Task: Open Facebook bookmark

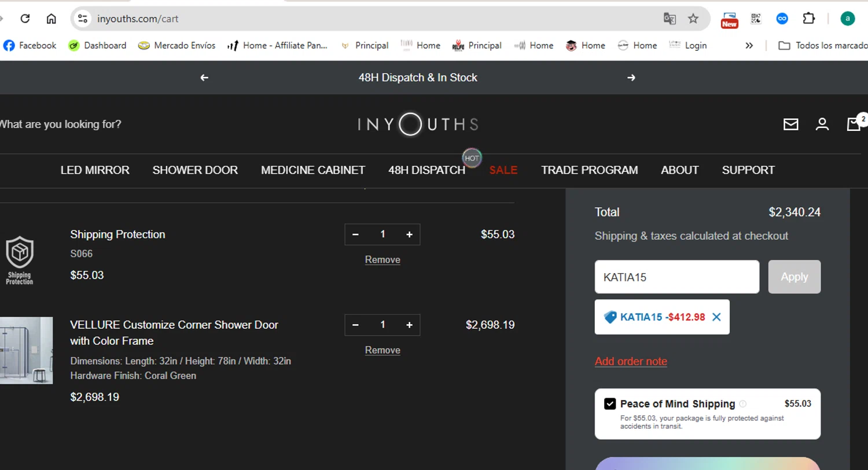Action: click(x=30, y=45)
